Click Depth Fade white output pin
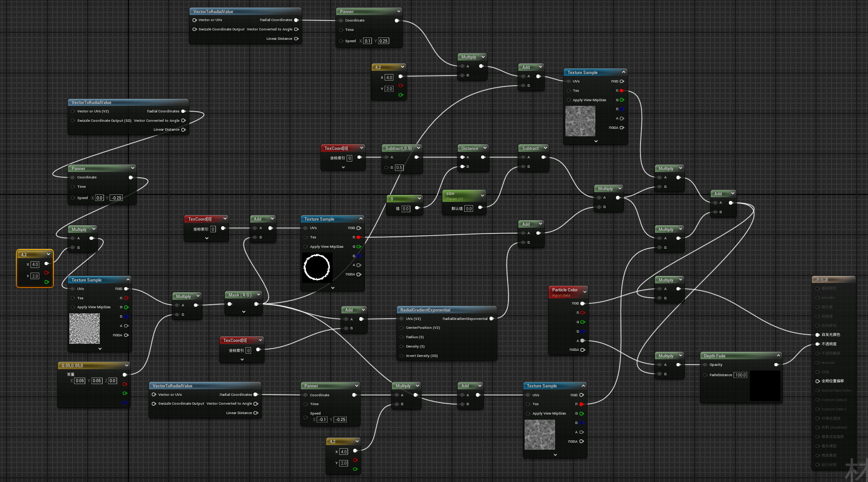Screen dimensions: 868x482 tap(776, 364)
